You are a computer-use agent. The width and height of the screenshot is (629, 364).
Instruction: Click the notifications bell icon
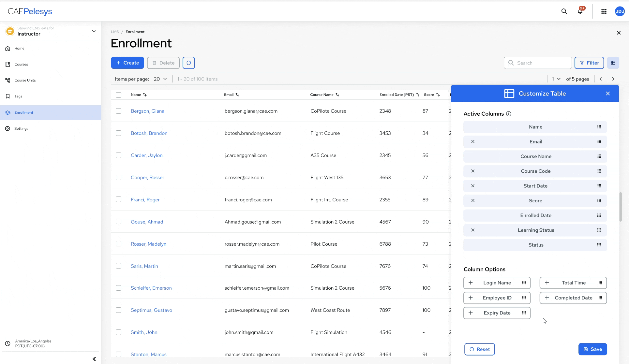pos(580,11)
